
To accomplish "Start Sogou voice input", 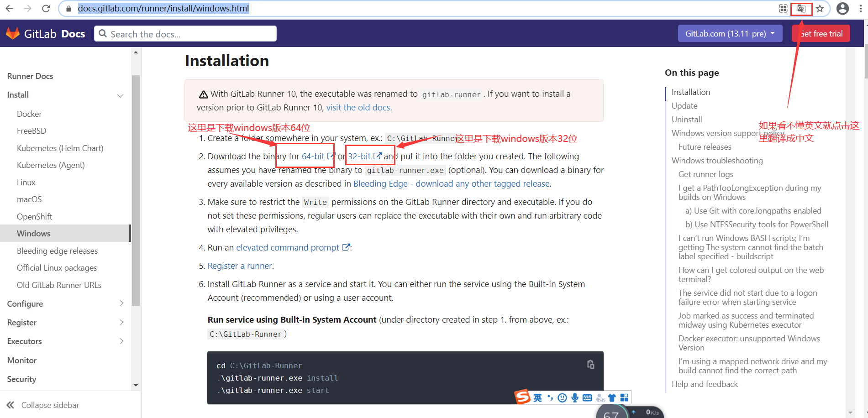I will coord(574,397).
